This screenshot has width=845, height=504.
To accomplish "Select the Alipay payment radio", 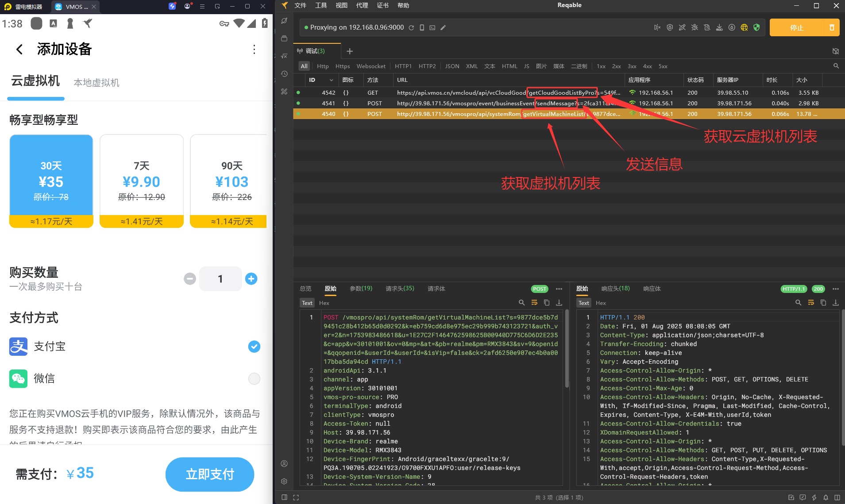I will 254,346.
